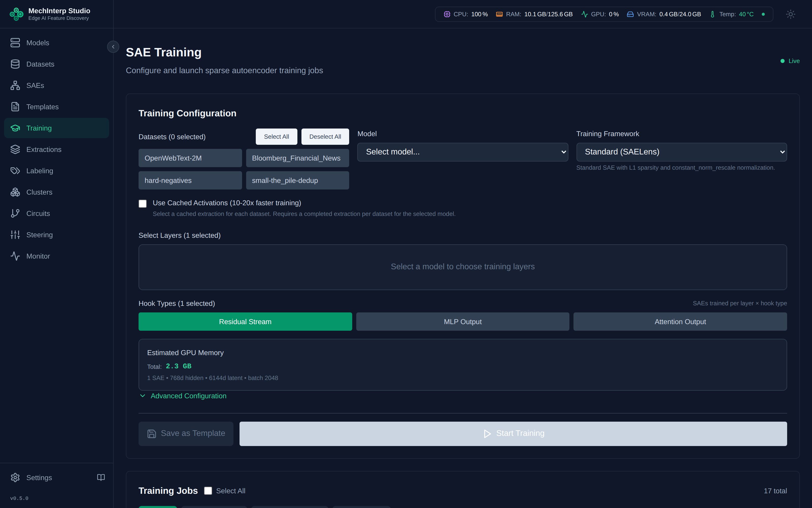The image size is (812, 508).
Task: Collapse the sidebar with the chevron button
Action: (x=113, y=47)
